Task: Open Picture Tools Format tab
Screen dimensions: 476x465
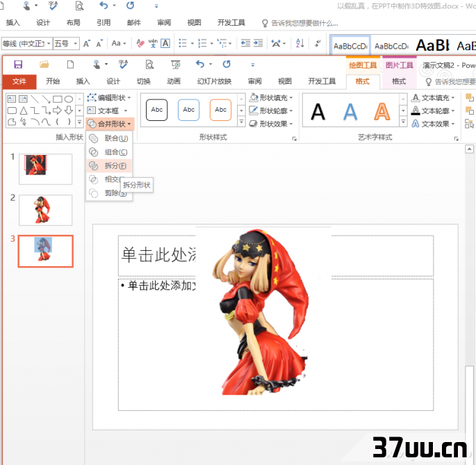Action: tap(399, 81)
